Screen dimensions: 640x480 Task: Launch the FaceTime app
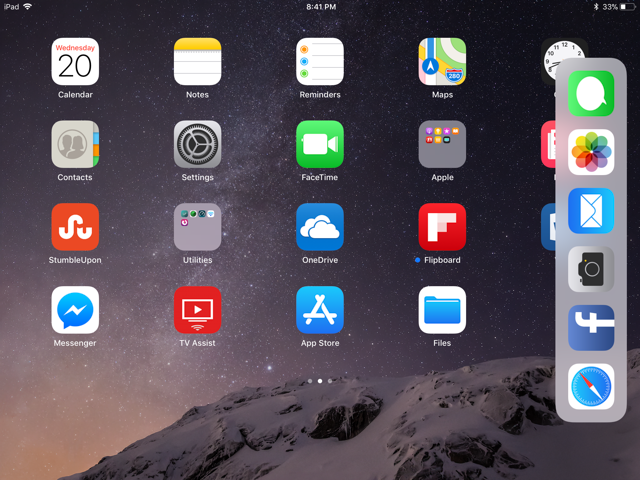(320, 144)
